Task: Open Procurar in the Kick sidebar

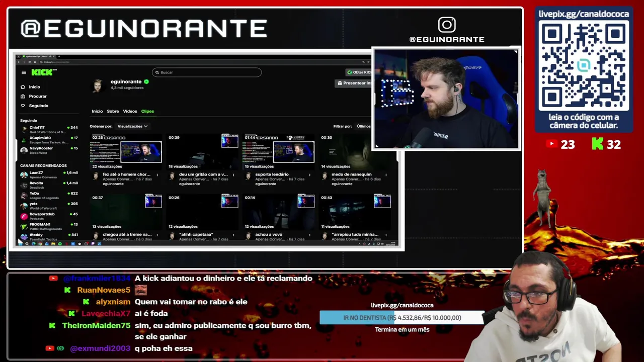Action: pyautogui.click(x=33, y=96)
